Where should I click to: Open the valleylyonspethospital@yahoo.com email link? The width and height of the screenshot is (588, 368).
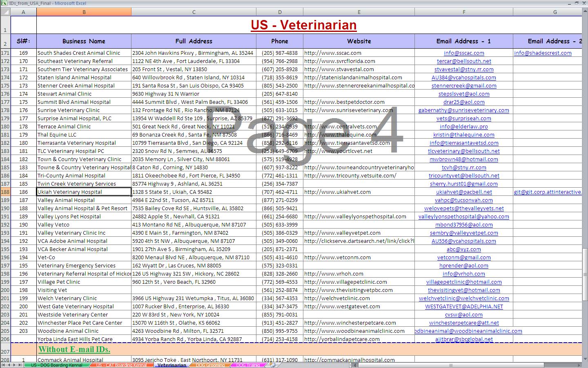point(464,216)
